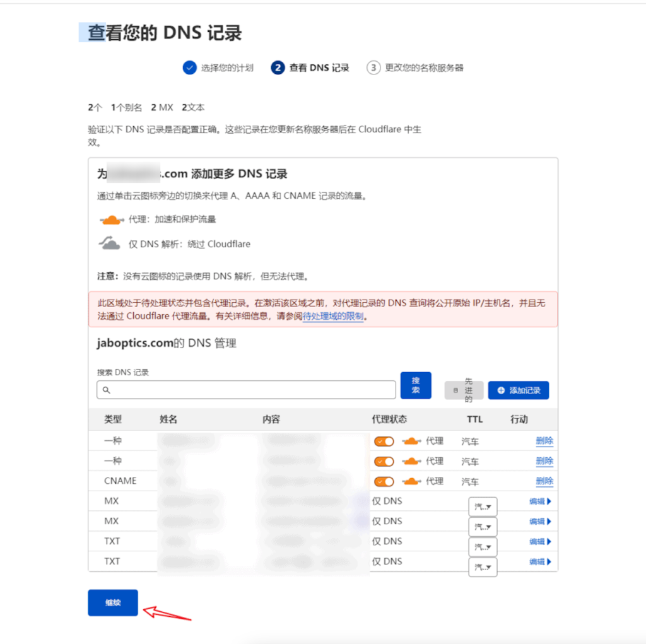The height and width of the screenshot is (644, 646).
Task: Expand 编辑 for the second MX record
Action: pos(540,522)
